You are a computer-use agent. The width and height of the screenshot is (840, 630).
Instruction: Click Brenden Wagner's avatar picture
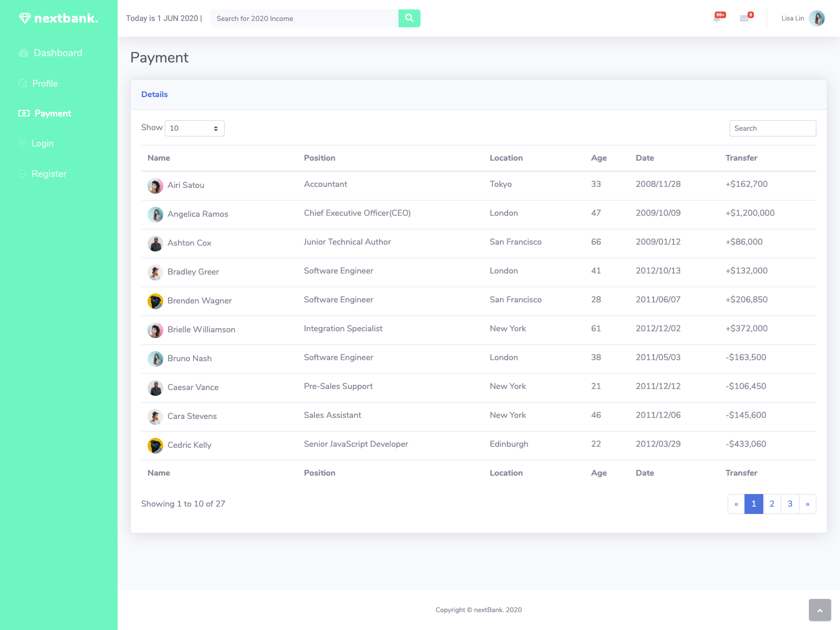click(155, 301)
